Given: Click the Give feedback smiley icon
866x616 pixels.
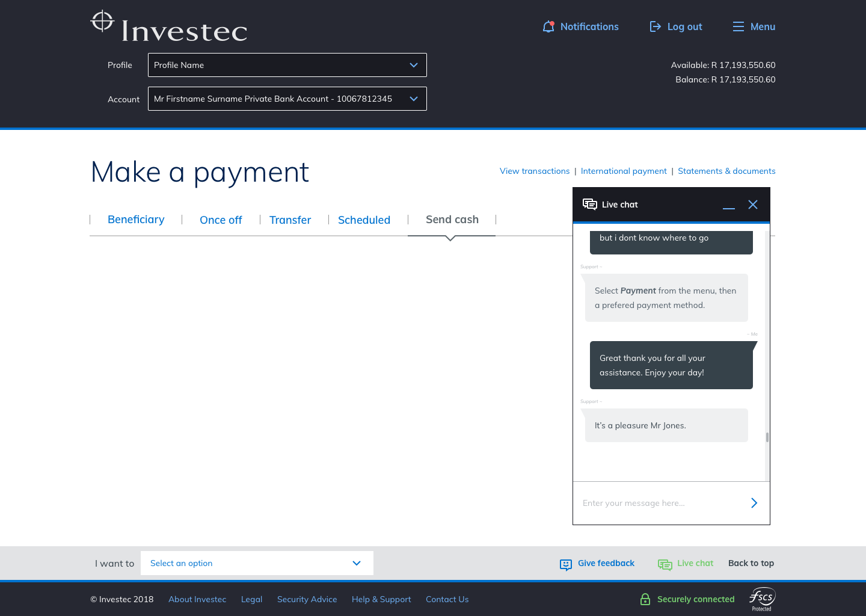Looking at the screenshot, I should click(x=565, y=564).
